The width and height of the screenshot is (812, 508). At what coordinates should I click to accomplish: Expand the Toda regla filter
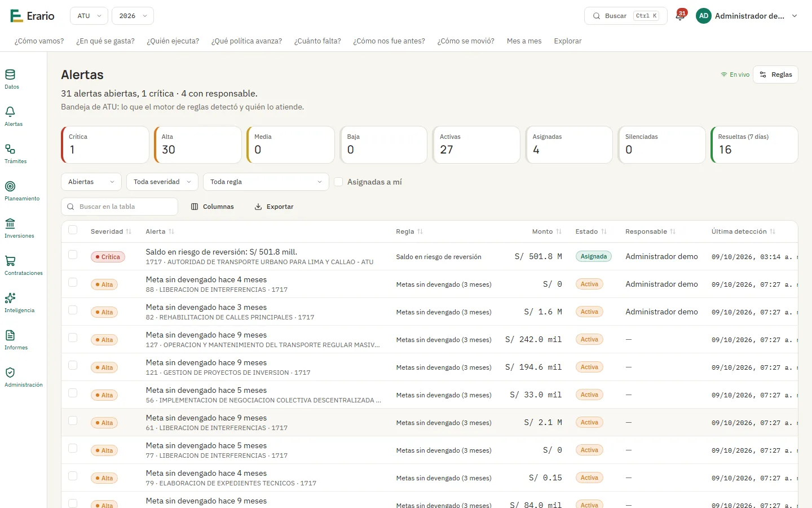(266, 182)
